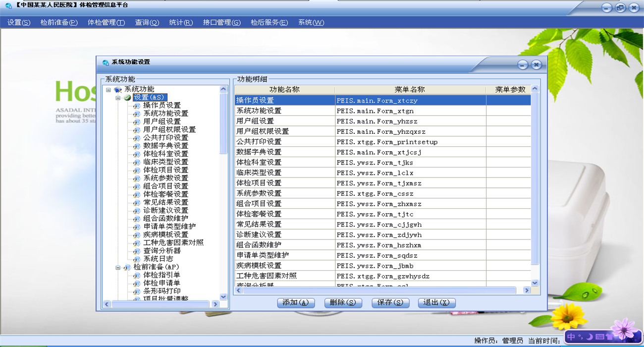Screen dimensions: 644x347
Task: Click the icon beside 临床类型设置 tree node
Action: tap(137, 162)
